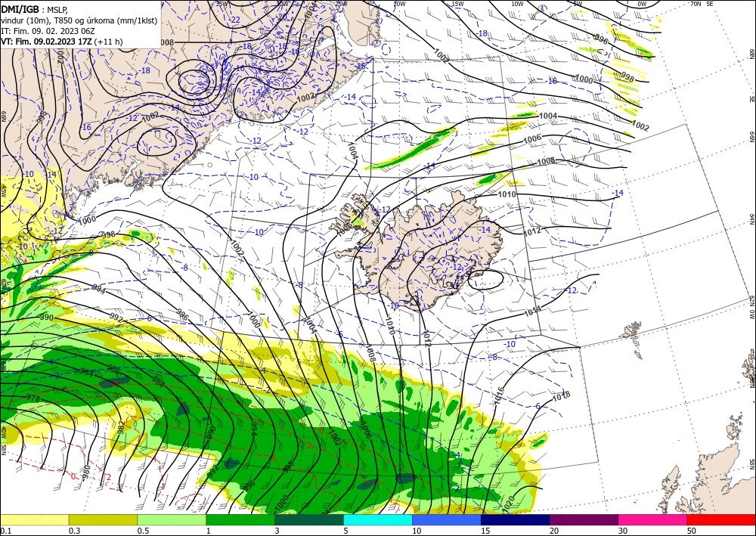Click the "988" isobar label
Screen dimensions: 756x536
158,381
